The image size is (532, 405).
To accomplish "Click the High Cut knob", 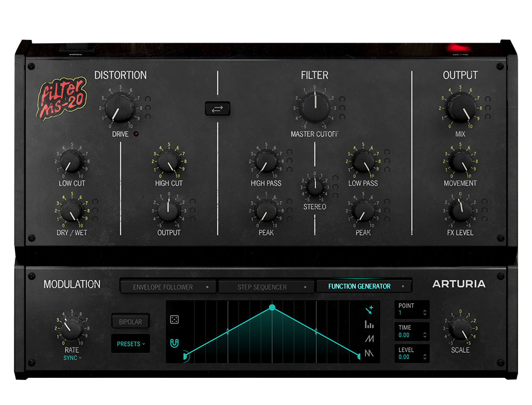I will point(169,161).
